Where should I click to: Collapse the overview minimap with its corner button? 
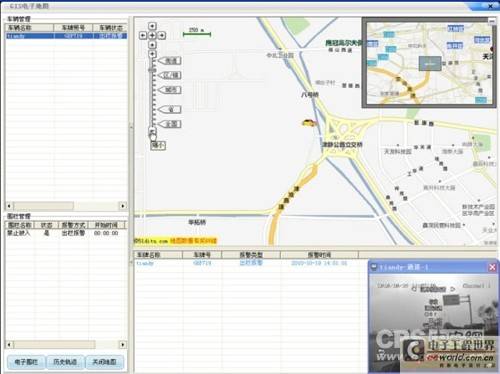click(492, 21)
